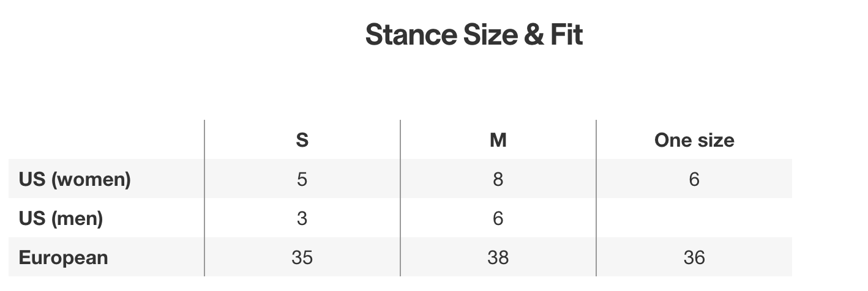The image size is (868, 291).
Task: Select the US (men) row label
Action: [61, 218]
